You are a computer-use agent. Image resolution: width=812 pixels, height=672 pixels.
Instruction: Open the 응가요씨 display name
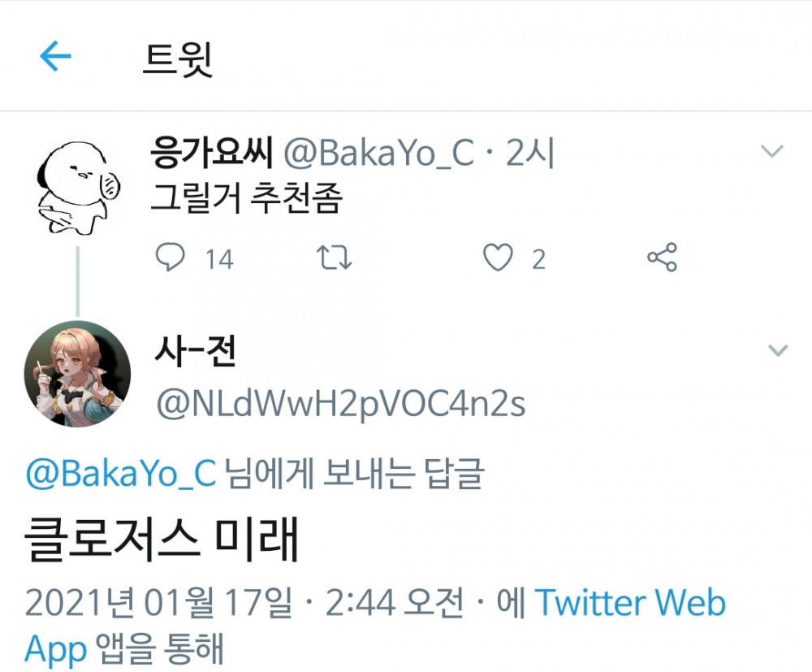pyautogui.click(x=211, y=152)
